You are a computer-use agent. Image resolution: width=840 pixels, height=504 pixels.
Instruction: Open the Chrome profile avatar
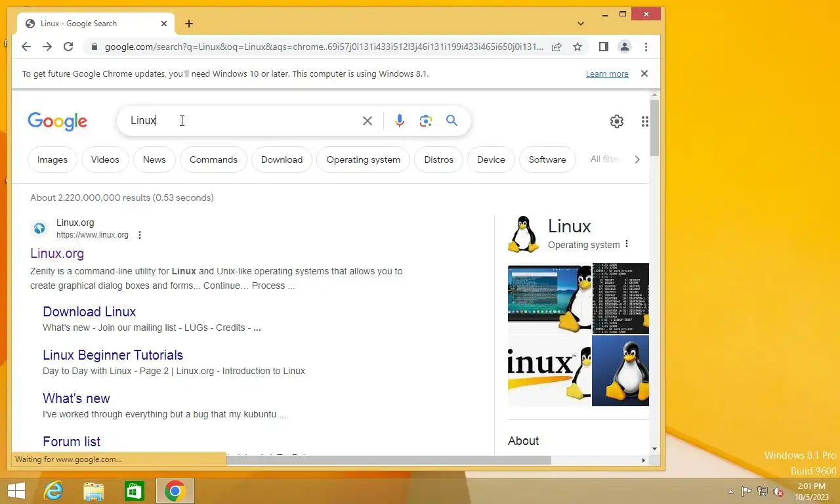pos(625,47)
